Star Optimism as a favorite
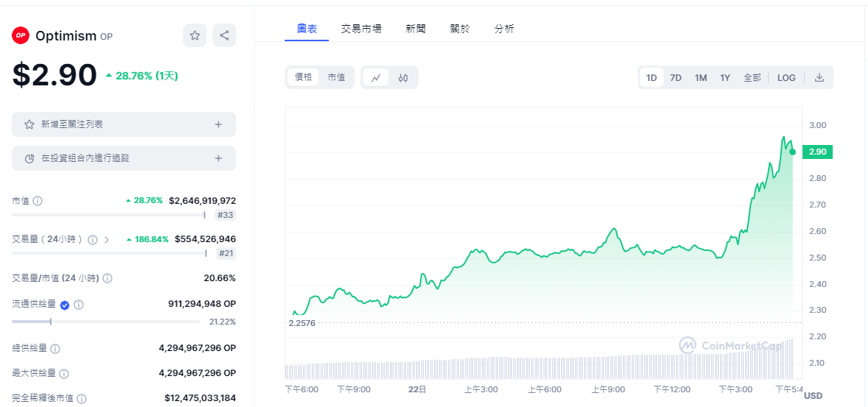This screenshot has width=868, height=407. (195, 35)
